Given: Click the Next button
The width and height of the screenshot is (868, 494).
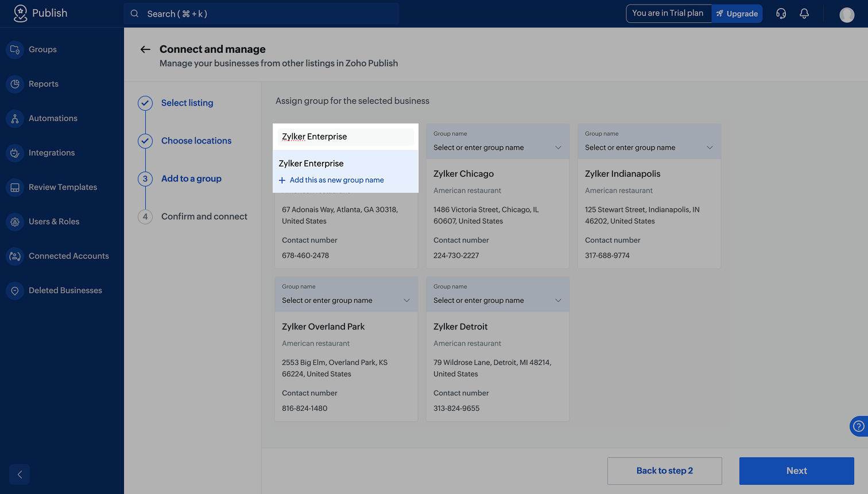Looking at the screenshot, I should tap(796, 470).
